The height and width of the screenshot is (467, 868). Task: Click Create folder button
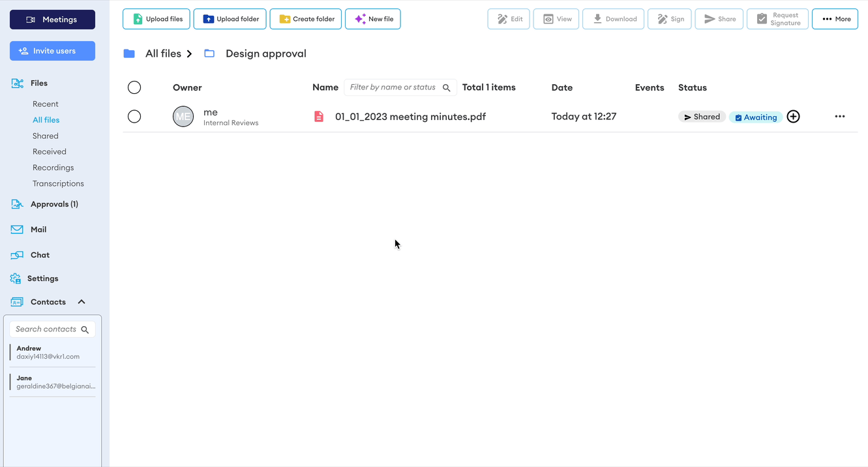coord(306,19)
